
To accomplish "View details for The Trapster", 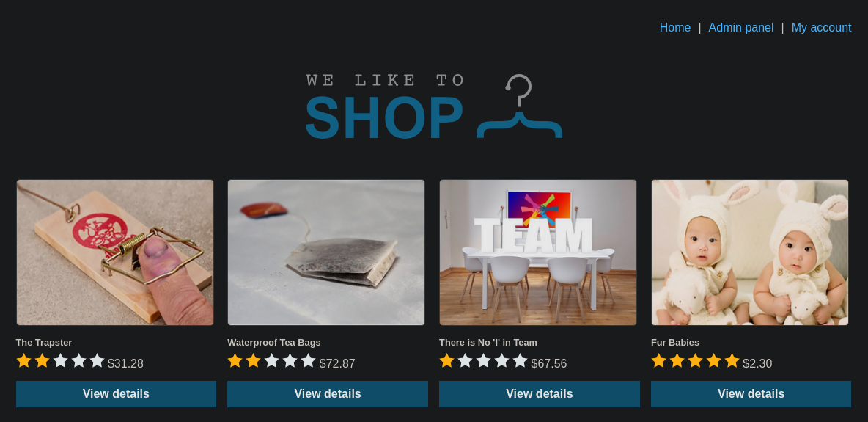I will (117, 393).
